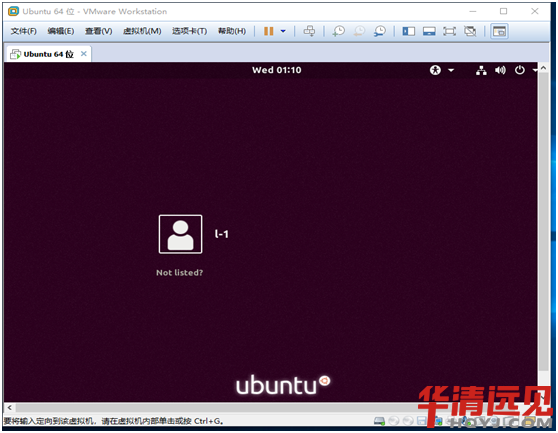Open the clock Wed 01:10
The image size is (558, 433).
coord(277,70)
